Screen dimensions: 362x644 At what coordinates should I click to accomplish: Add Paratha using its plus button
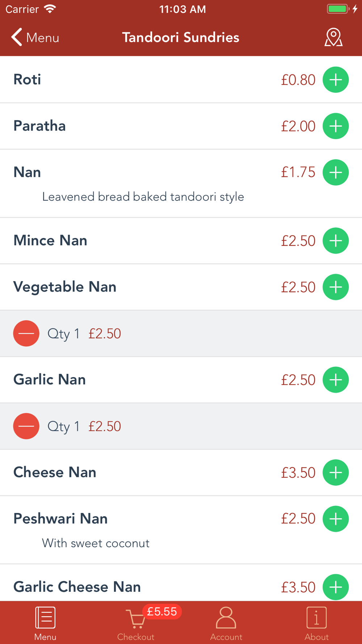336,126
